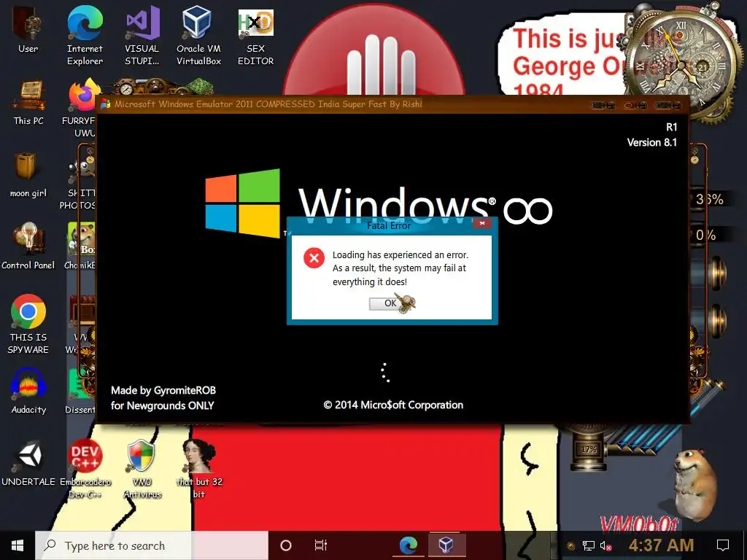Maximize the Windows Emulator window

pos(635,105)
